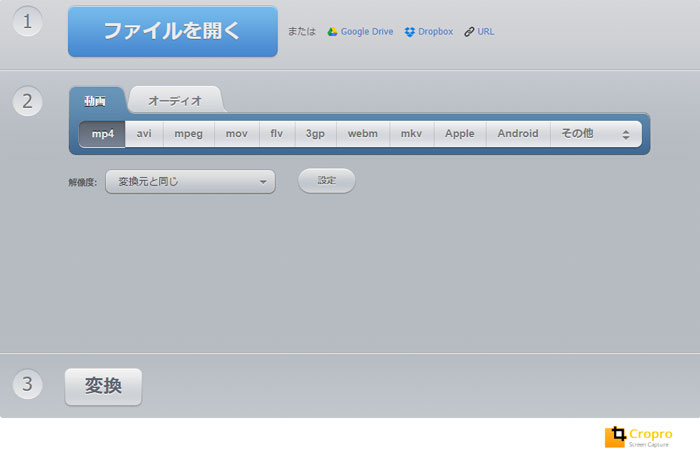The width and height of the screenshot is (700, 459).
Task: Select the mpeg format option
Action: point(189,134)
